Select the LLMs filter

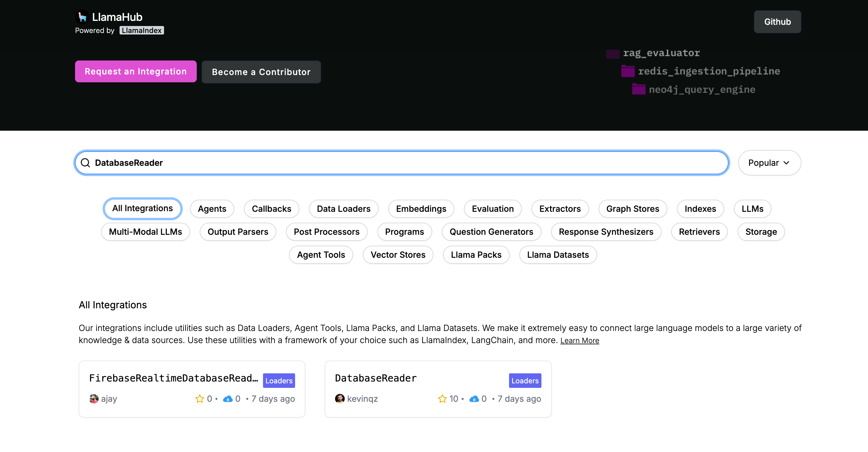[752, 209]
